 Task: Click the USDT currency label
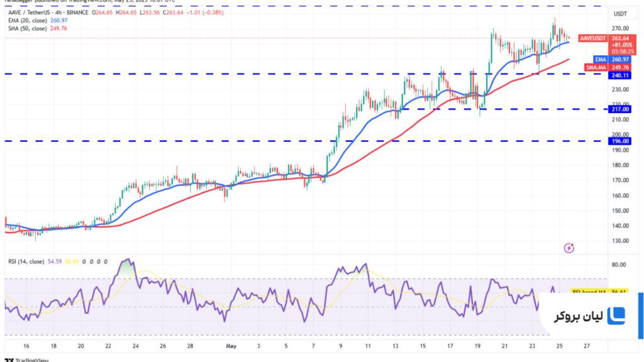tap(620, 14)
